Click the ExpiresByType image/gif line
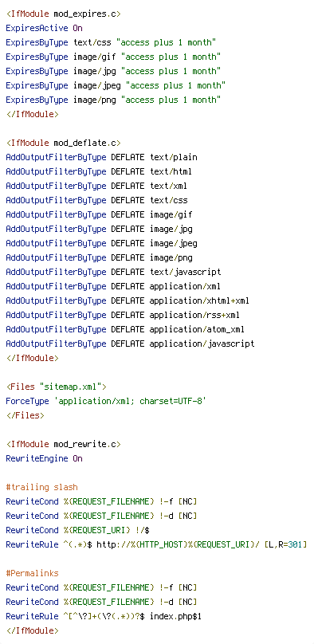The width and height of the screenshot is (314, 644). [x=113, y=57]
